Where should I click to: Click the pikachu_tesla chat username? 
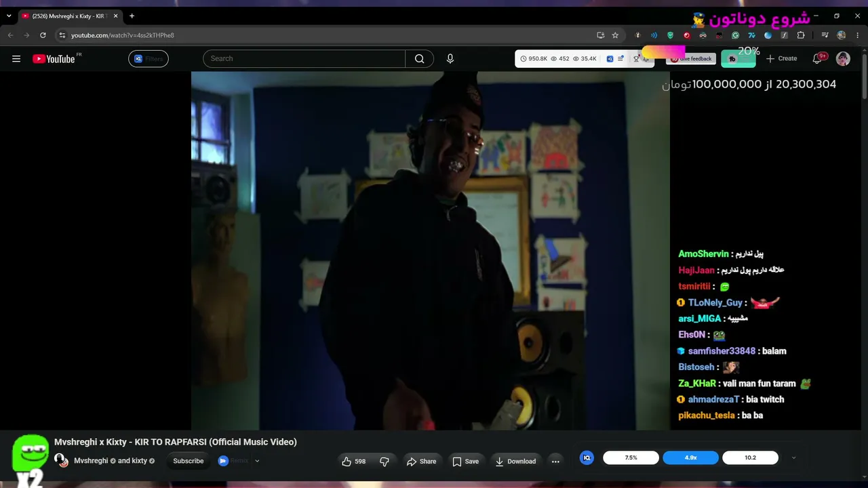[707, 415]
